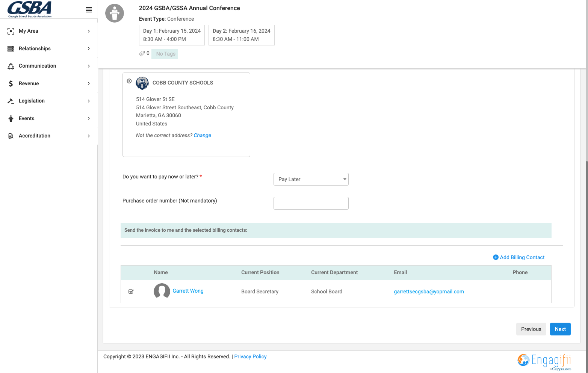The image size is (588, 373).
Task: Open the Privacy Policy link
Action: point(250,357)
